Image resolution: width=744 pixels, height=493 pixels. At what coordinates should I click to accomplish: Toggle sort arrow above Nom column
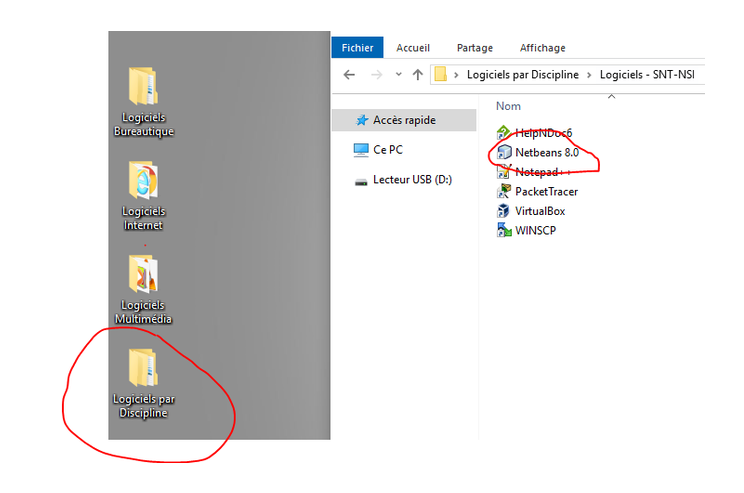(612, 96)
